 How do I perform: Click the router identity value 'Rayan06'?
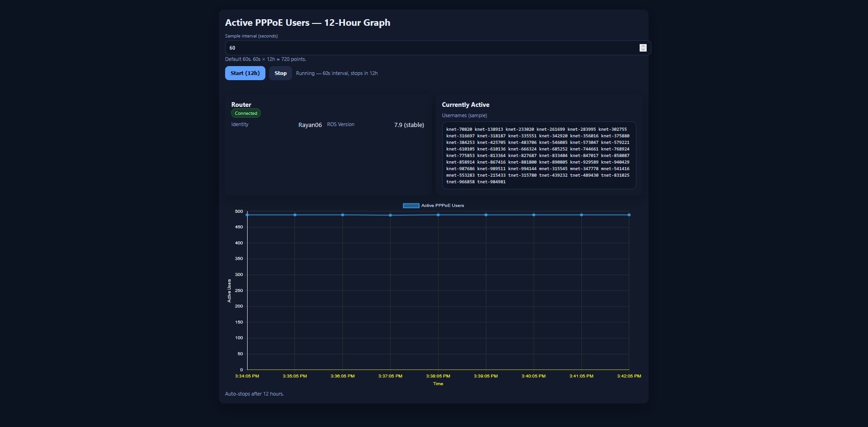310,125
